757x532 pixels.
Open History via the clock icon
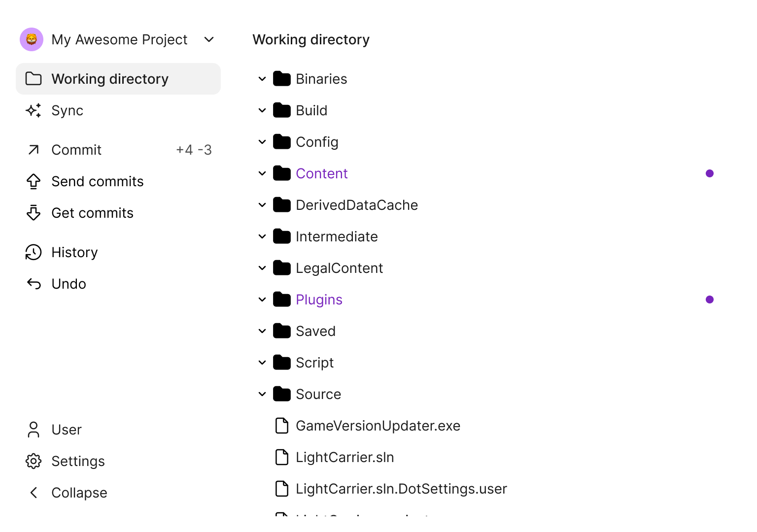tap(34, 252)
